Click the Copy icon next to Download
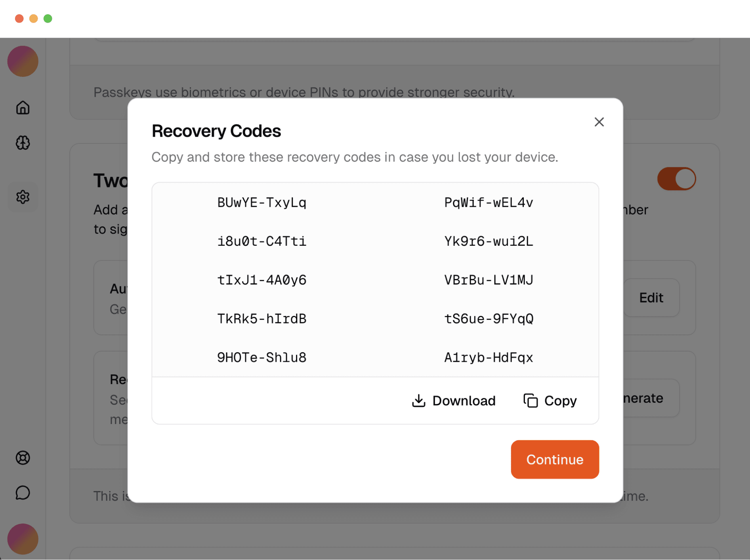The image size is (750, 560). 530,400
